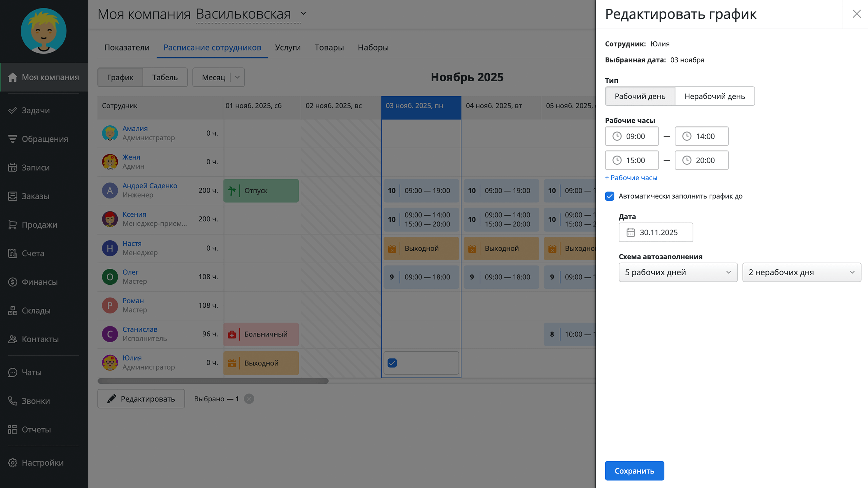Select Нерабочий день type option
This screenshot has height=488, width=868.
coord(714,96)
